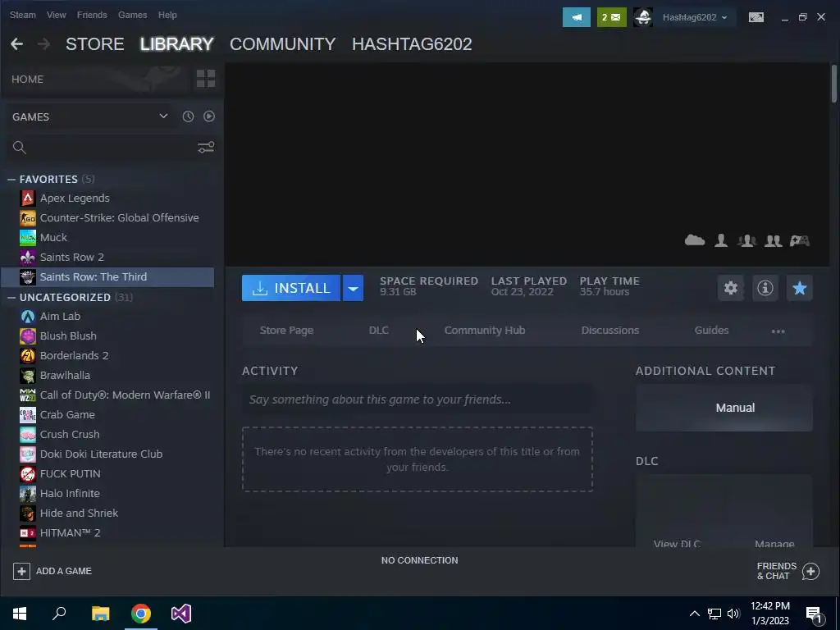Select Doki Doki Literature Club

click(107, 454)
